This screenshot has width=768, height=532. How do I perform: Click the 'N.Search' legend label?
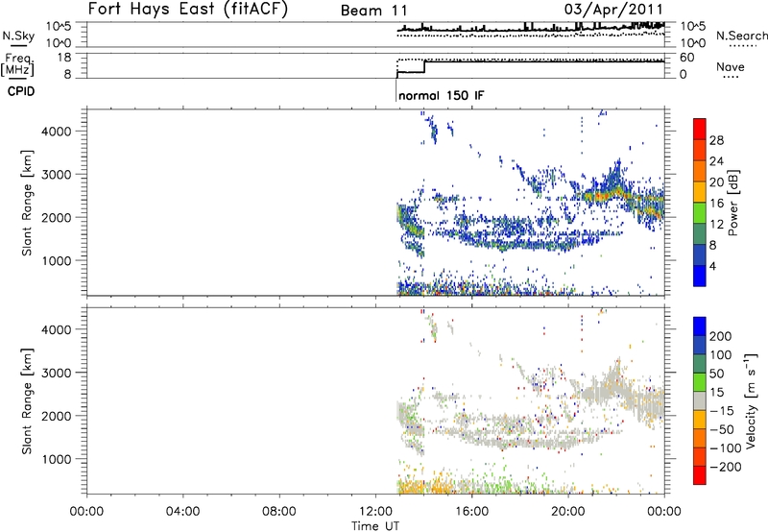coord(741,36)
